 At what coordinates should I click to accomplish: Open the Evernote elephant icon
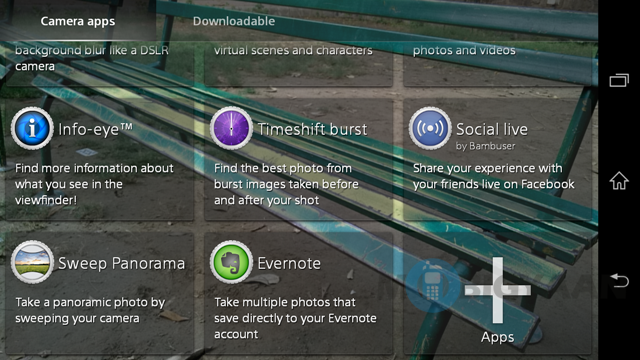231,262
